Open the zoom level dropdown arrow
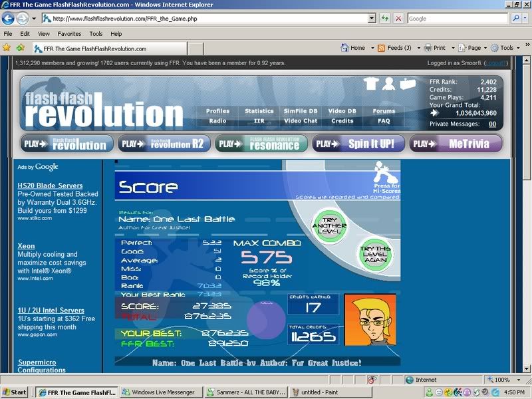 (519, 380)
